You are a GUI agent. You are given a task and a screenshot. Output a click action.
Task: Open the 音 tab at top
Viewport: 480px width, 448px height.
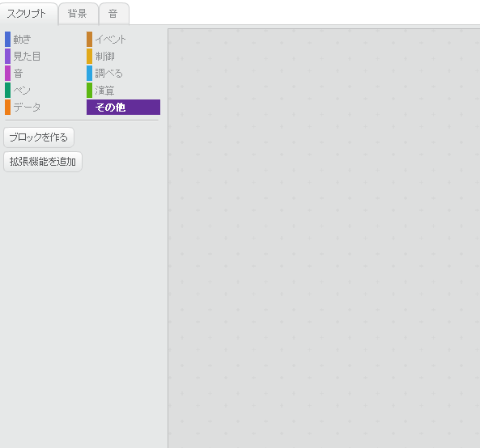[x=114, y=14]
